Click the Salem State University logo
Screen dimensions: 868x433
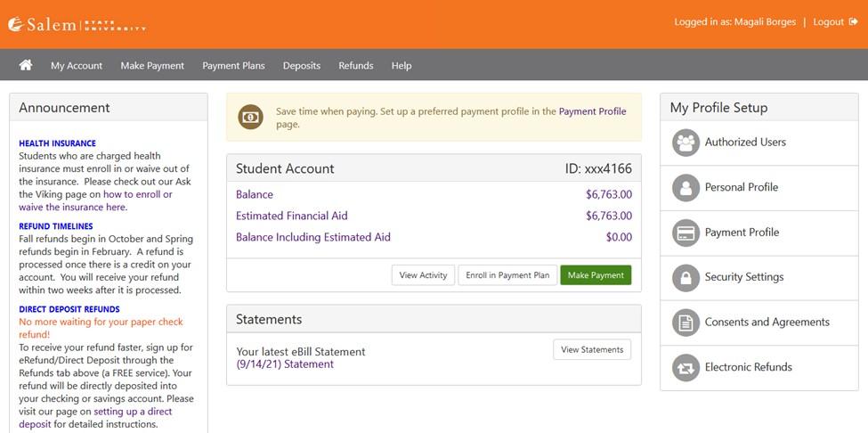tap(77, 24)
